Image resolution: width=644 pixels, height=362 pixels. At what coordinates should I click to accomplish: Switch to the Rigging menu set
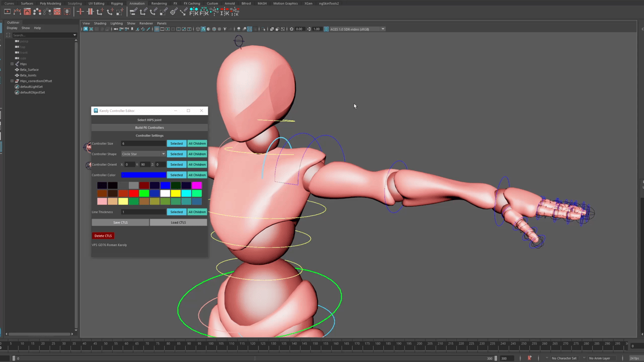(117, 4)
